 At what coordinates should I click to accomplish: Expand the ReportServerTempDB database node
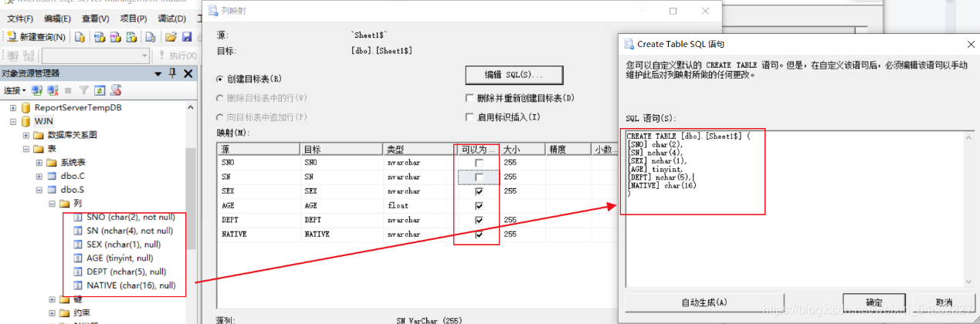click(x=12, y=108)
